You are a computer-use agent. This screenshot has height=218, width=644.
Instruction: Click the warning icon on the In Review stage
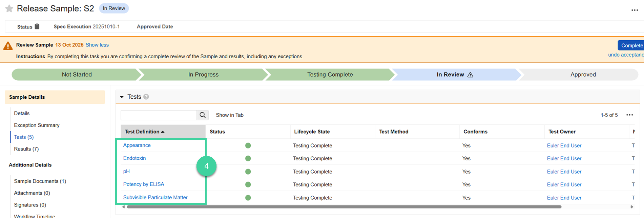click(x=470, y=75)
